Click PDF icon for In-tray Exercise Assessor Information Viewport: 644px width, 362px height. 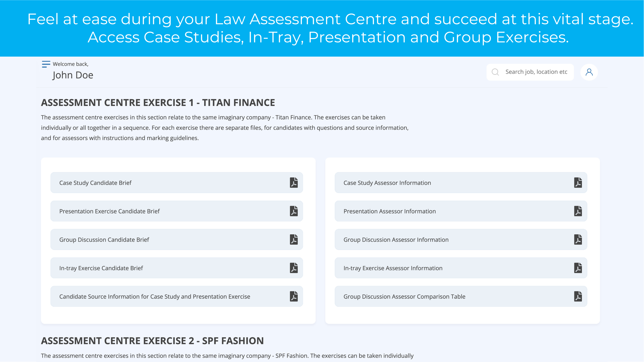pos(578,268)
